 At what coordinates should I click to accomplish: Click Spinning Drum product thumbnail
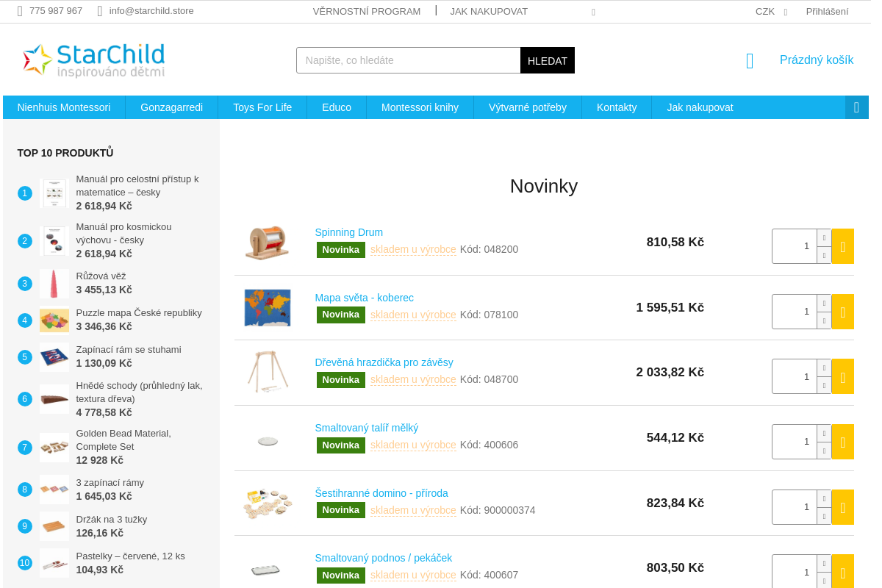coord(268,243)
